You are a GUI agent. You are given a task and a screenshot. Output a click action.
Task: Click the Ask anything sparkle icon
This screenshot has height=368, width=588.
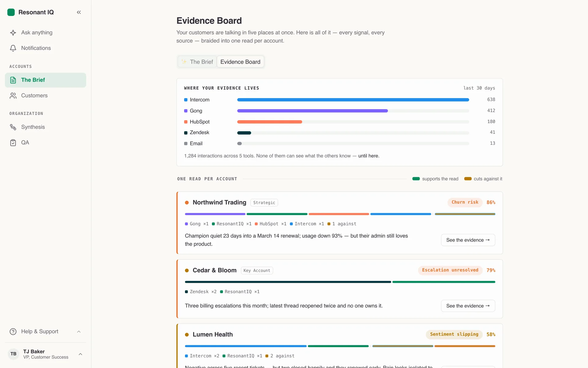pyautogui.click(x=13, y=33)
